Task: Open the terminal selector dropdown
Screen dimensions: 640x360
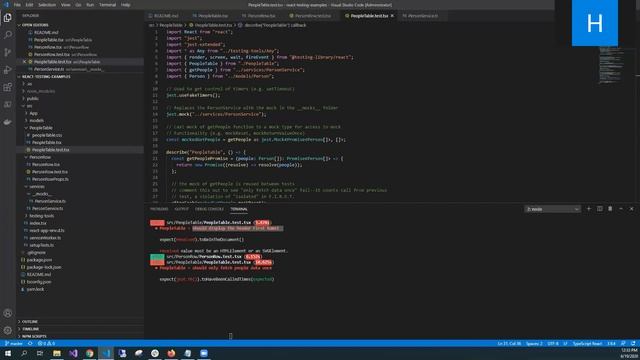Action: tap(552, 209)
